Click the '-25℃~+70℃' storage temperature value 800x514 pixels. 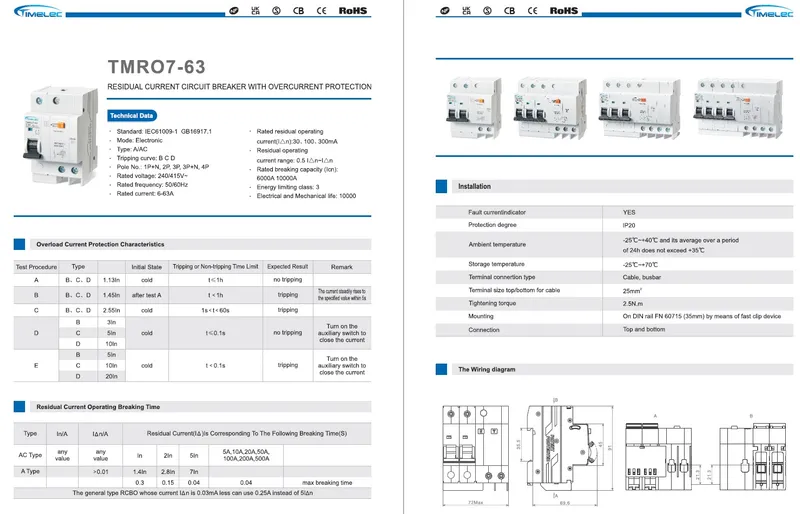pos(640,264)
